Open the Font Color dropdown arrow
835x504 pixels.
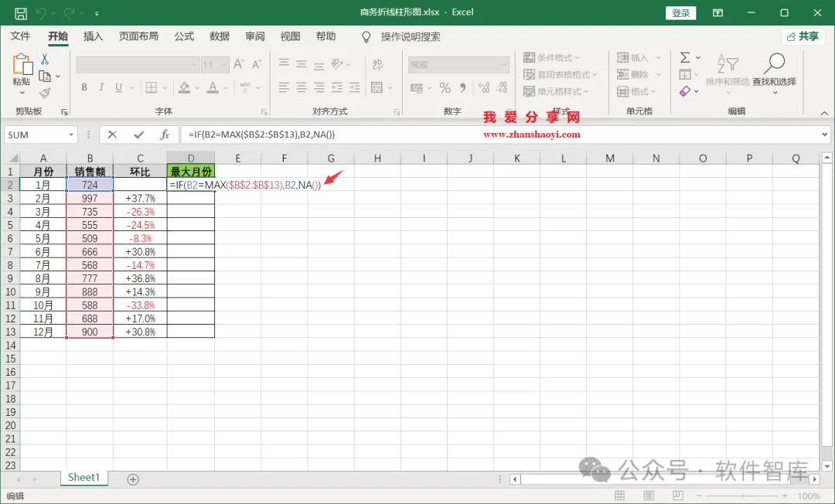(x=225, y=88)
